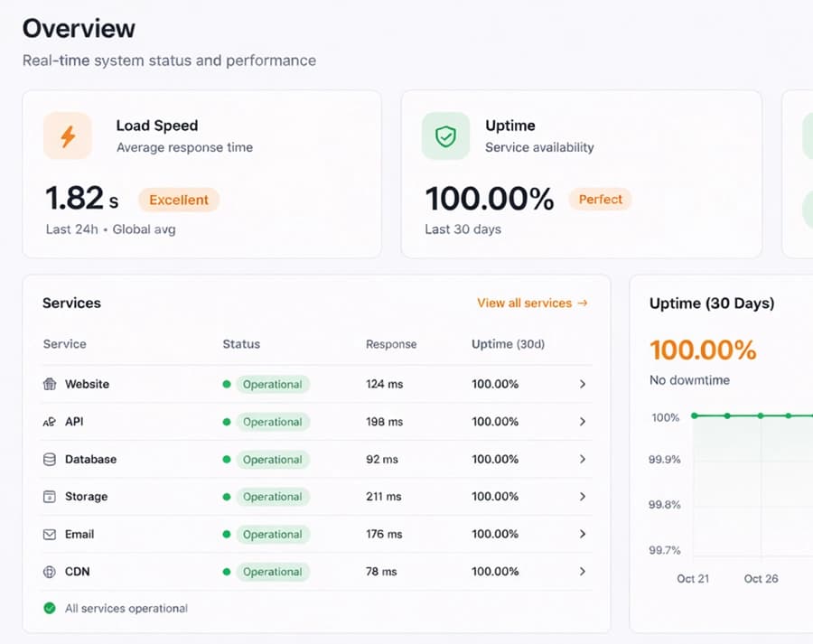Select the Uptime (30 Days) panel header
This screenshot has width=813, height=644.
tap(710, 303)
